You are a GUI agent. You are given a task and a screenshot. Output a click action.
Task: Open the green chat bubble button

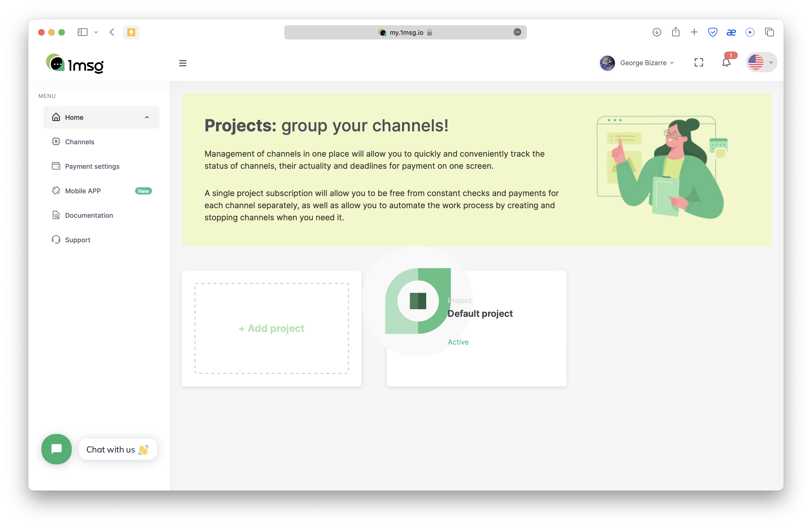(x=57, y=449)
